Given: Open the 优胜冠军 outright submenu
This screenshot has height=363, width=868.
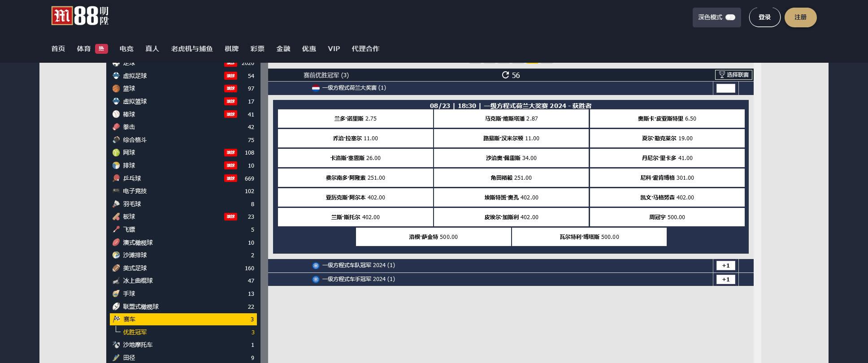Looking at the screenshot, I should click(x=135, y=332).
